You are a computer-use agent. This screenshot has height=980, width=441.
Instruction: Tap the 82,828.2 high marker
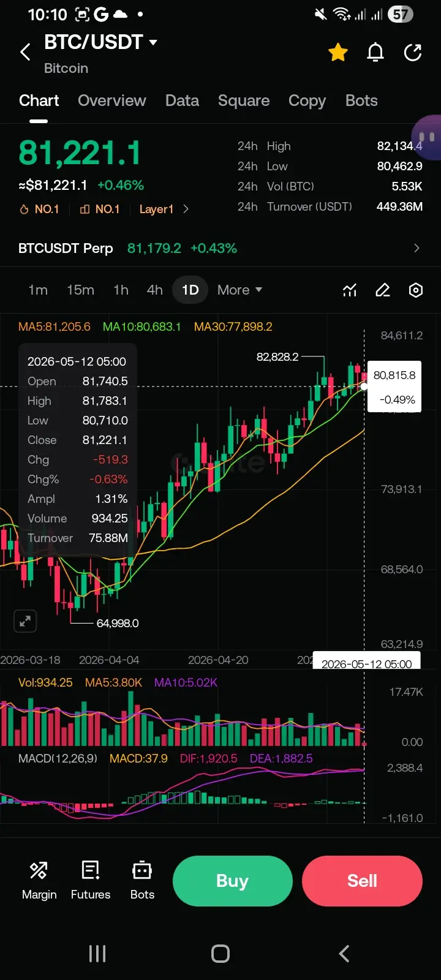(277, 356)
